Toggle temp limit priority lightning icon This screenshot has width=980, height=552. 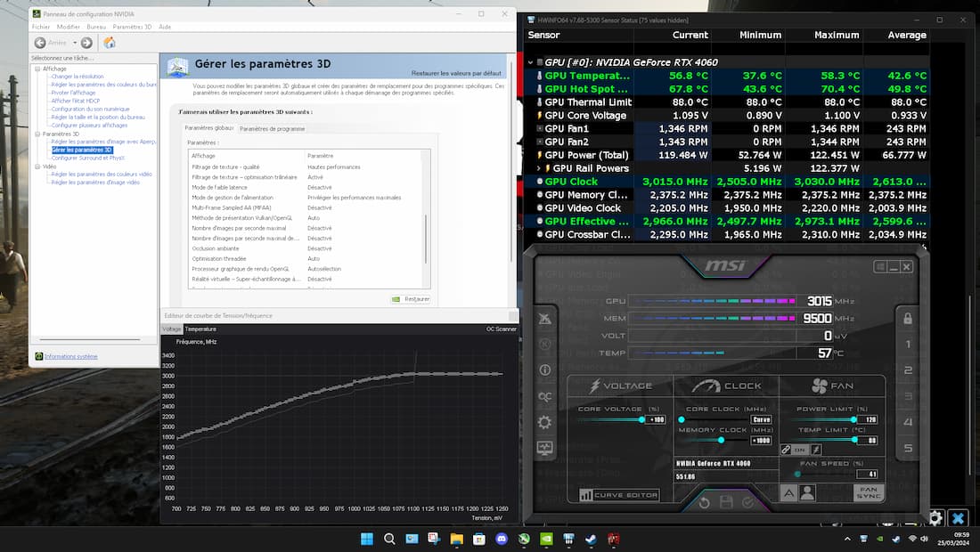816,450
